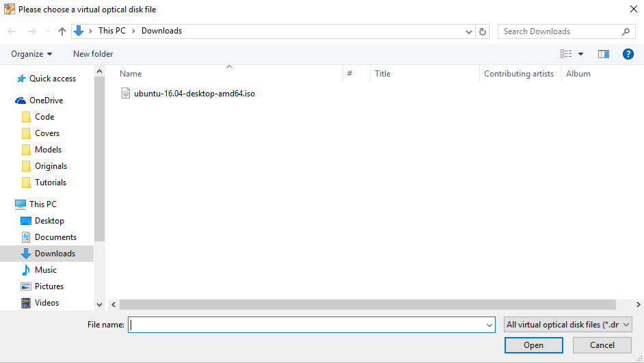Open Pictures in navigation pane

pyautogui.click(x=49, y=286)
